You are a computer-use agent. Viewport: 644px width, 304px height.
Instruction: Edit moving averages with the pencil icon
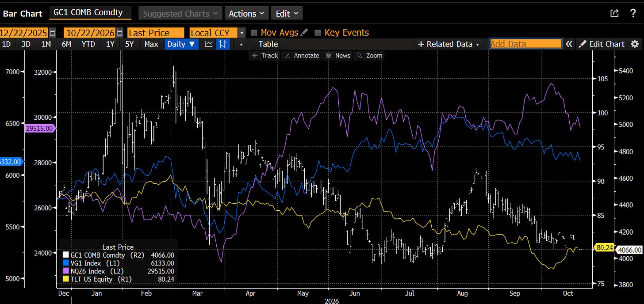(x=305, y=32)
